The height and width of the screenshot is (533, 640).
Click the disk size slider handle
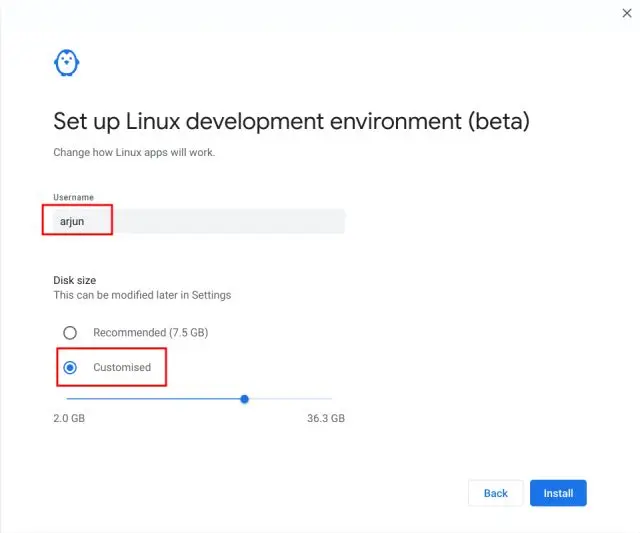244,399
